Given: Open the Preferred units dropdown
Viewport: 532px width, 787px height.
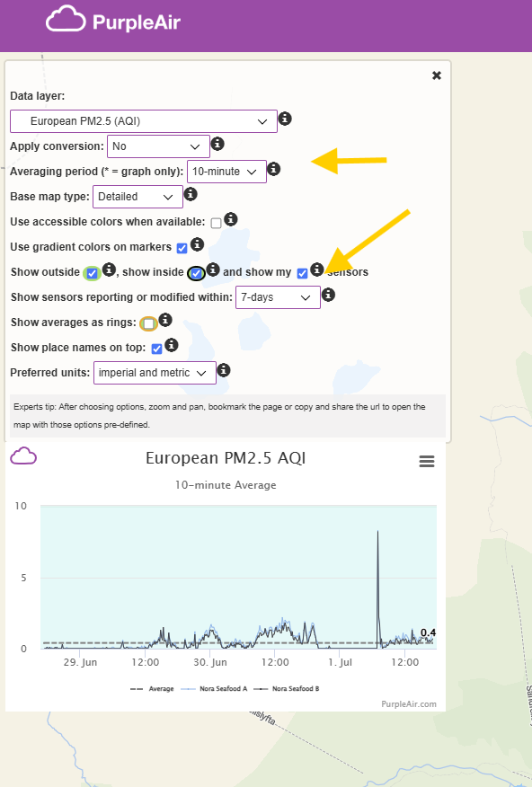Looking at the screenshot, I should tap(155, 373).
